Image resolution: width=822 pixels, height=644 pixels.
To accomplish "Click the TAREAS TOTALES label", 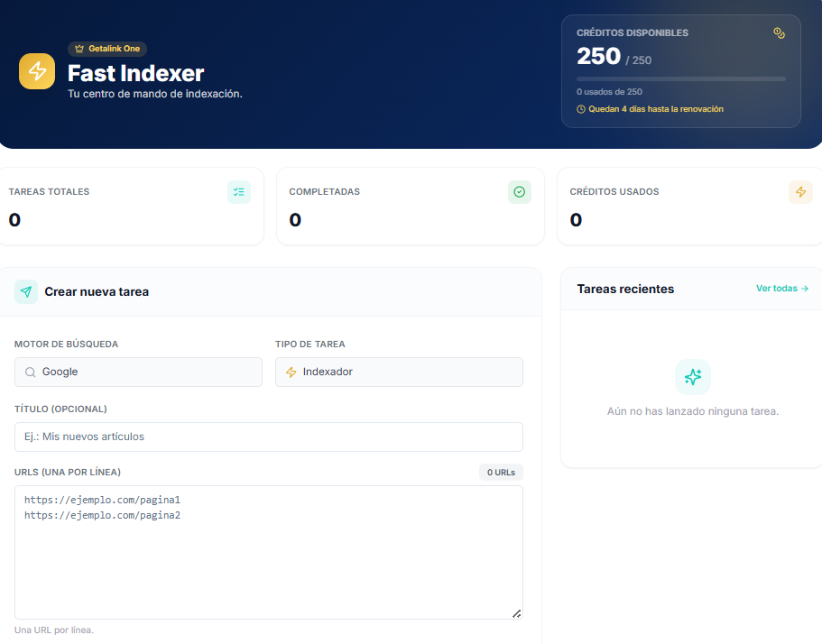I will point(49,192).
